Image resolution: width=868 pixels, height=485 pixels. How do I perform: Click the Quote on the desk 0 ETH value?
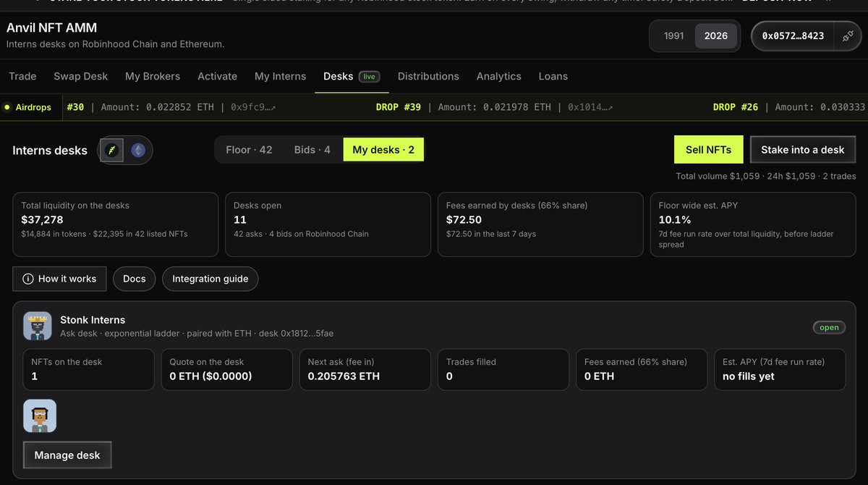click(210, 376)
